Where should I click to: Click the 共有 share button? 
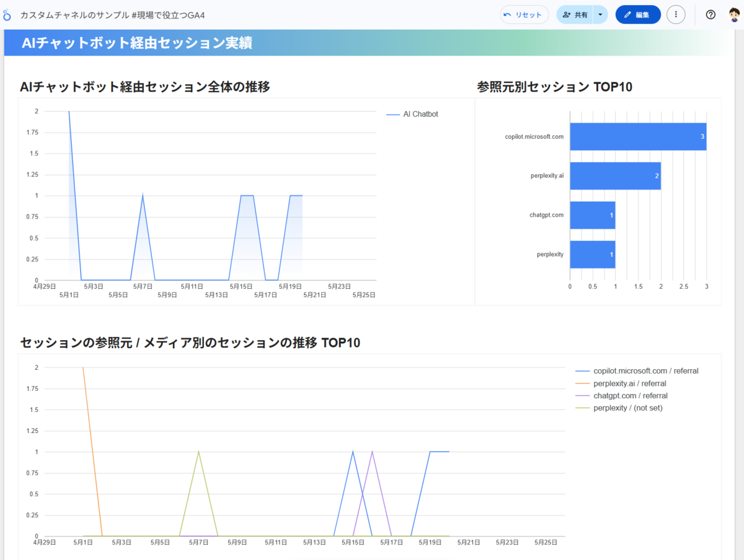[x=575, y=15]
